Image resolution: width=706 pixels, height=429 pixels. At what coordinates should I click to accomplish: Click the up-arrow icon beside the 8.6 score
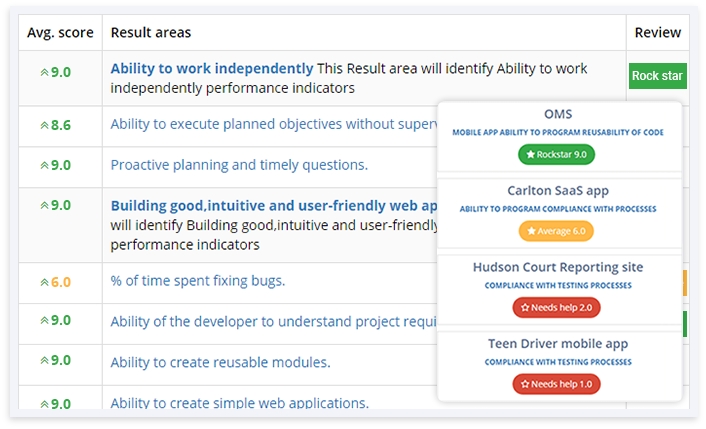(44, 126)
